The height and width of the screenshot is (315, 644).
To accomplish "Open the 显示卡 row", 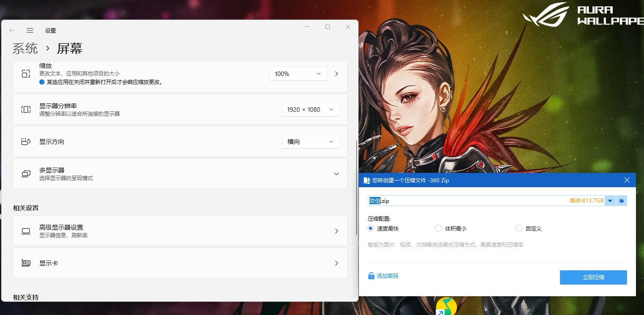I will point(180,263).
